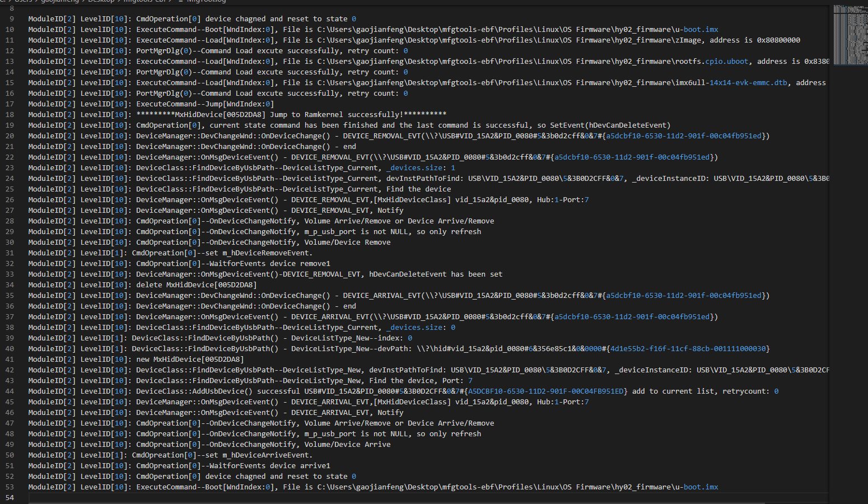Click the empty last line 54
Image resolution: width=868 pixels, height=504 pixels.
click(224, 498)
